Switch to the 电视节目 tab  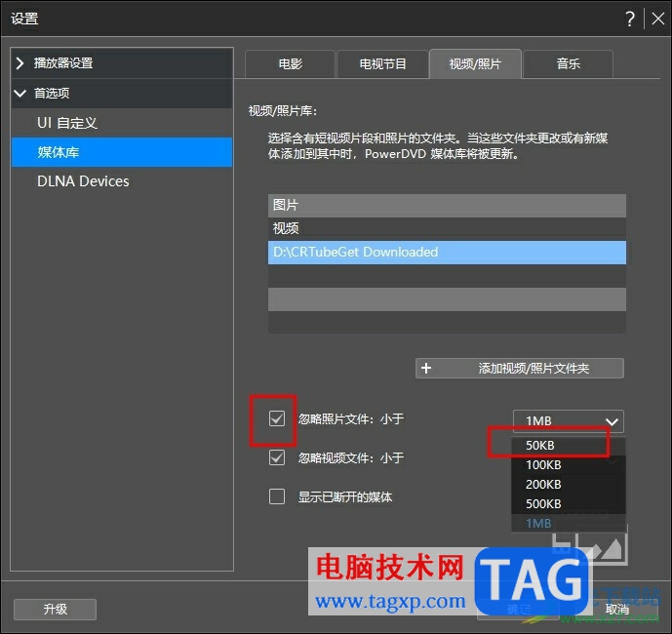[x=382, y=64]
